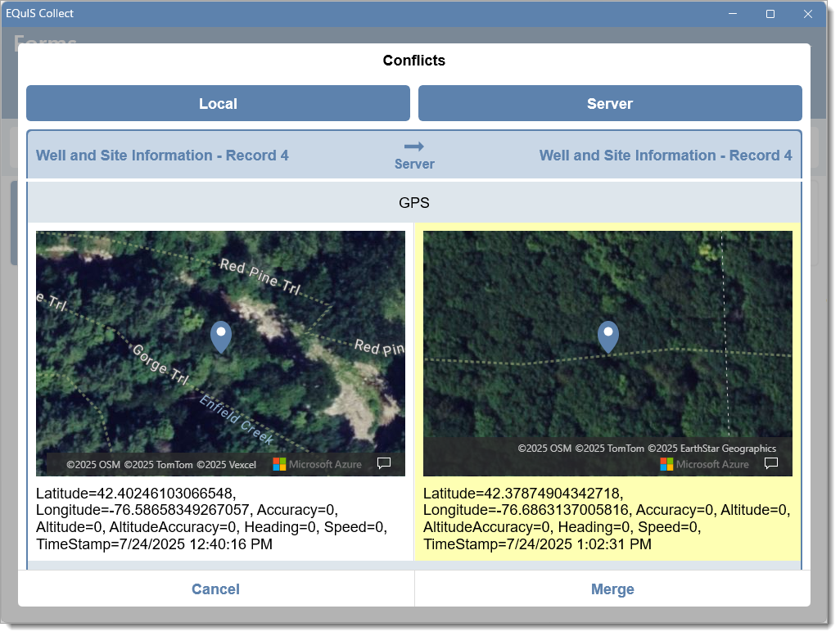The width and height of the screenshot is (840, 636).
Task: Click left Well and Site Information - Record 4
Action: click(x=162, y=156)
